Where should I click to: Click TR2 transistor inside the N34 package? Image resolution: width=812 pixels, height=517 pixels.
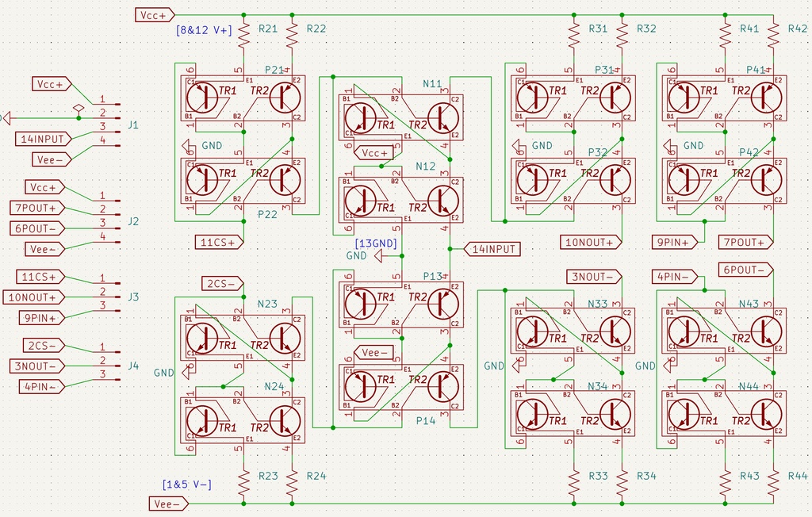click(615, 414)
